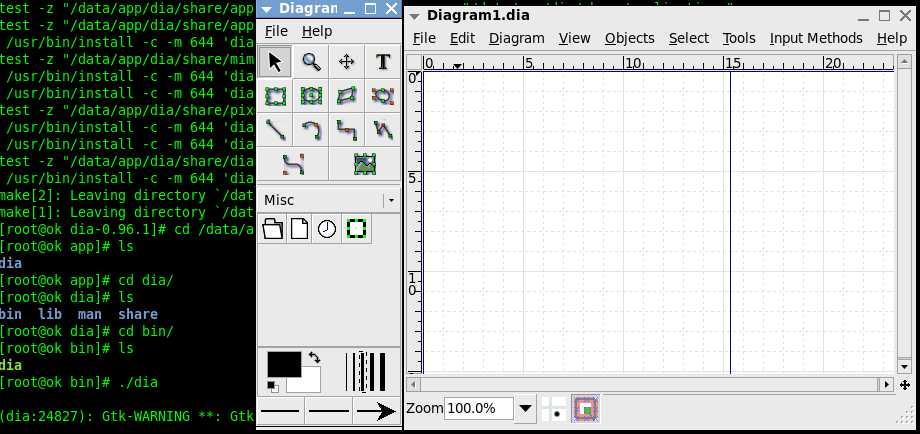Open the Objects menu
This screenshot has height=434, width=920.
(x=630, y=38)
